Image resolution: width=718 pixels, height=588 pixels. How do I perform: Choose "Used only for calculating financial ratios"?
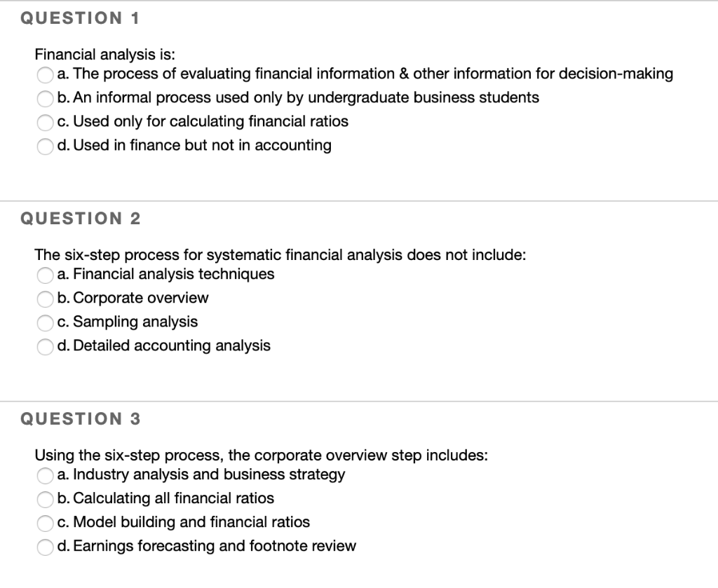pyautogui.click(x=45, y=123)
